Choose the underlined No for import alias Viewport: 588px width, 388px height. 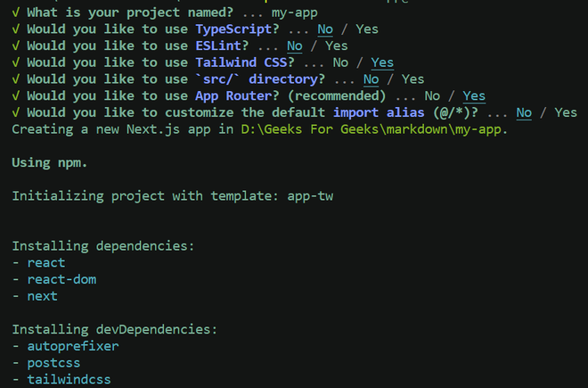[x=523, y=111]
